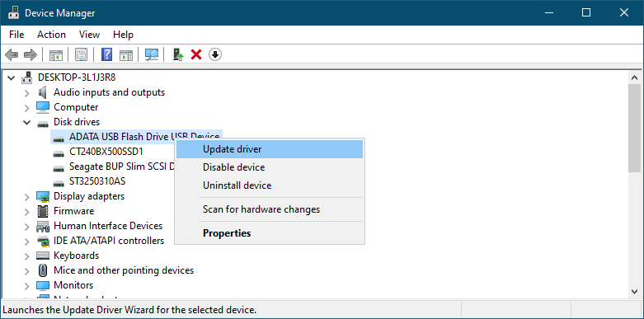Expand the Monitors category
644x319 pixels.
[27, 285]
